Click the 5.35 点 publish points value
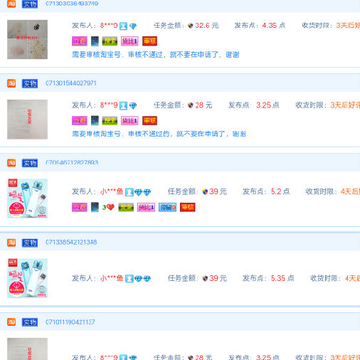 pos(282,278)
